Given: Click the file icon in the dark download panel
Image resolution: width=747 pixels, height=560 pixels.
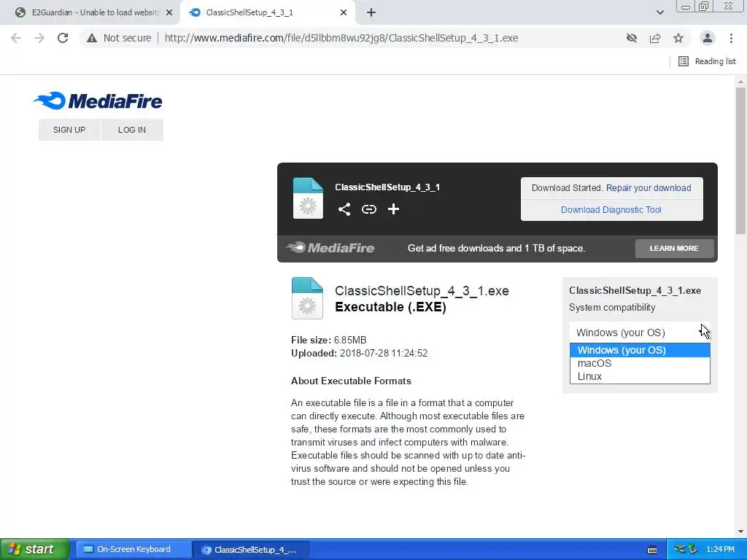Looking at the screenshot, I should 308,198.
